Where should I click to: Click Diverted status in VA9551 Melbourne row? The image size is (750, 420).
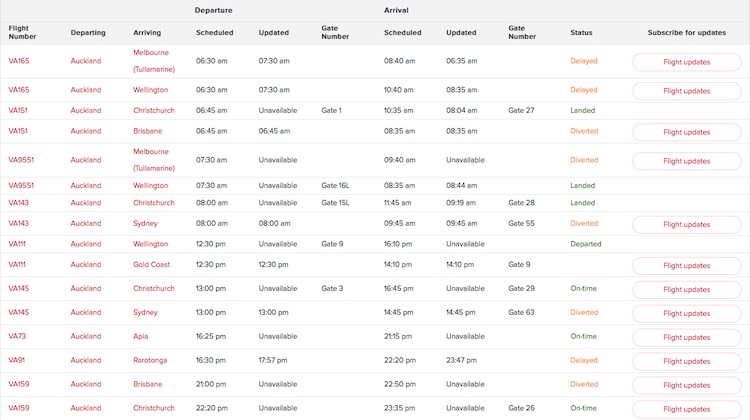pyautogui.click(x=584, y=160)
